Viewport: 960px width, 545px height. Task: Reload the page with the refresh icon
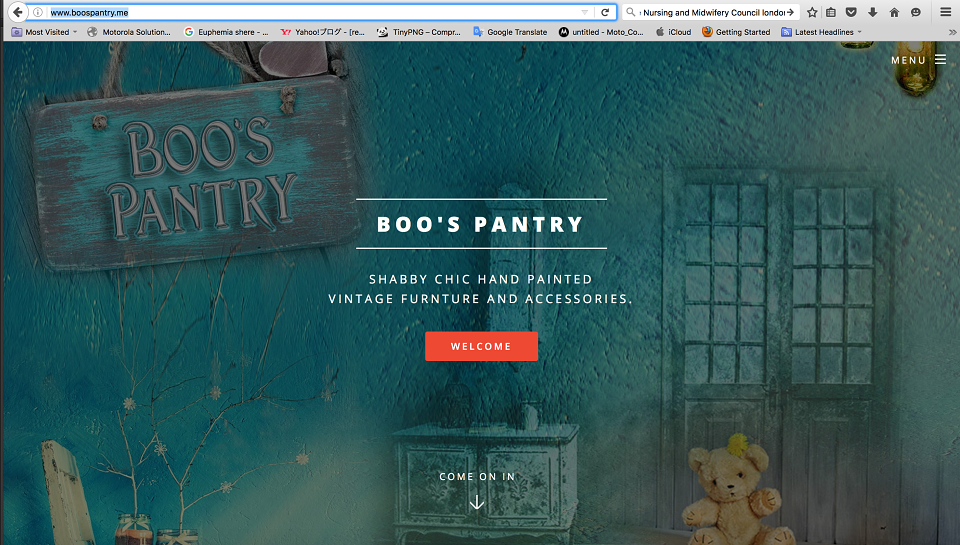click(605, 12)
